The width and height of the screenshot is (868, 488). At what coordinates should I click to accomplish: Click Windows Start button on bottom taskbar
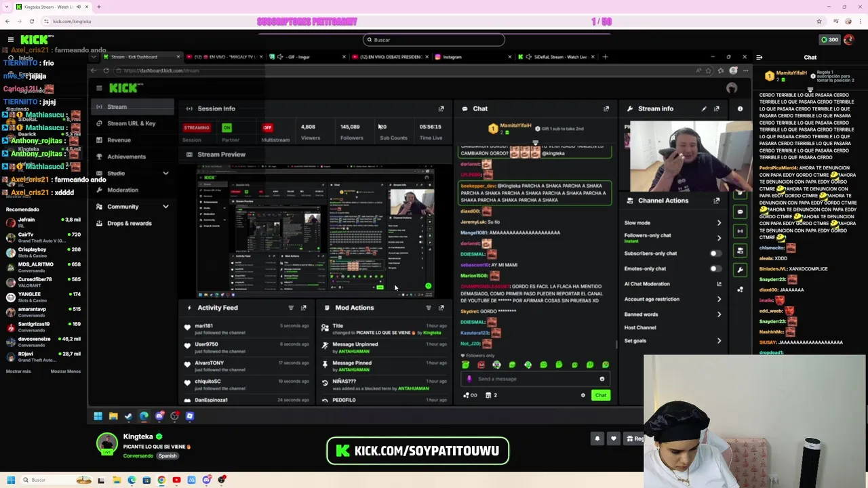pos(11,480)
